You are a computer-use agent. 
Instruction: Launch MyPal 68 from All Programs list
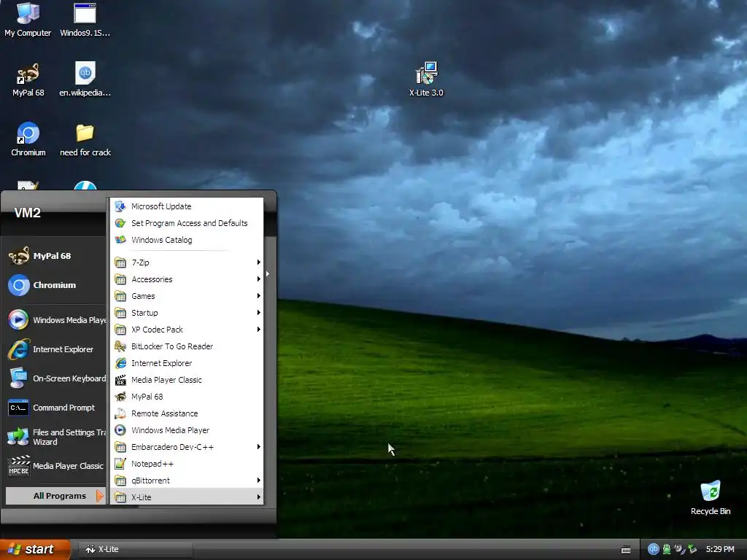[187, 397]
